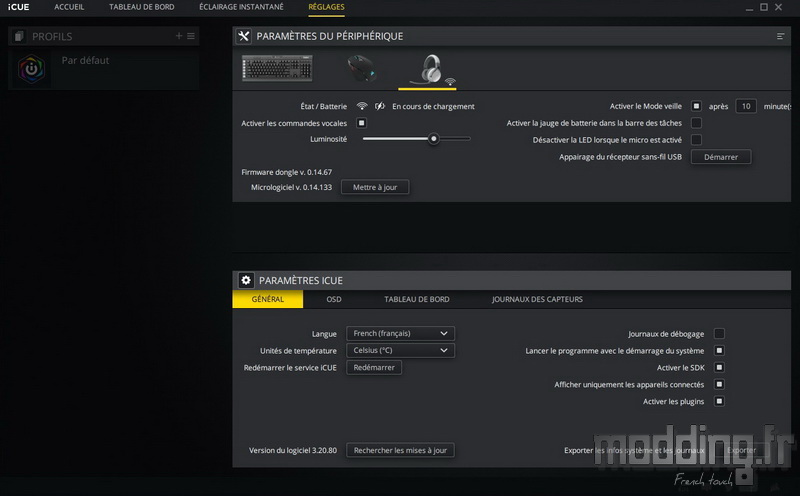Screen dimensions: 800x496
Task: Enable battery gauge in taskbar checkbox
Action: pos(696,123)
